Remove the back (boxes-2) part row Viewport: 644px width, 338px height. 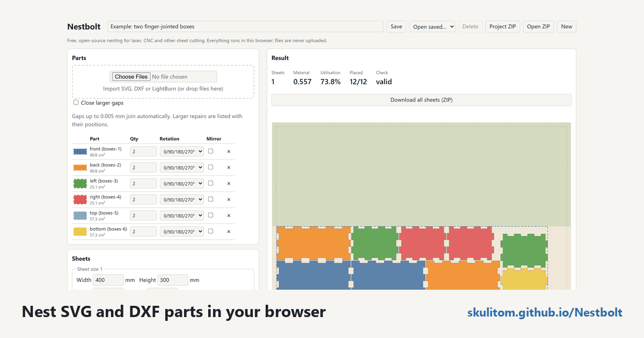tap(229, 167)
